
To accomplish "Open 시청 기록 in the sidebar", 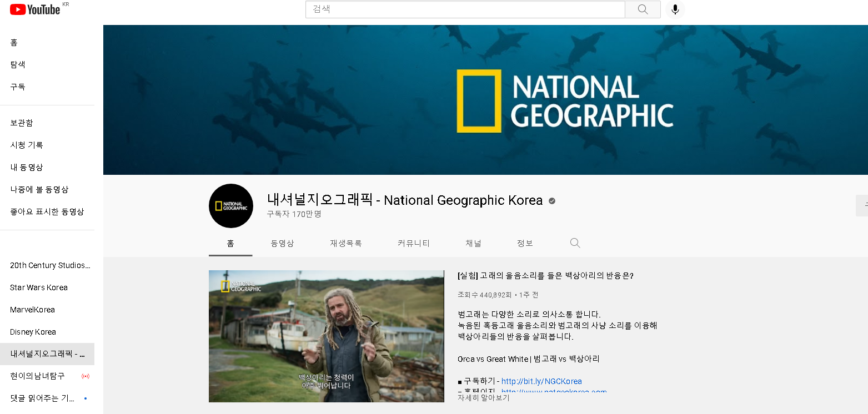I will point(47,145).
